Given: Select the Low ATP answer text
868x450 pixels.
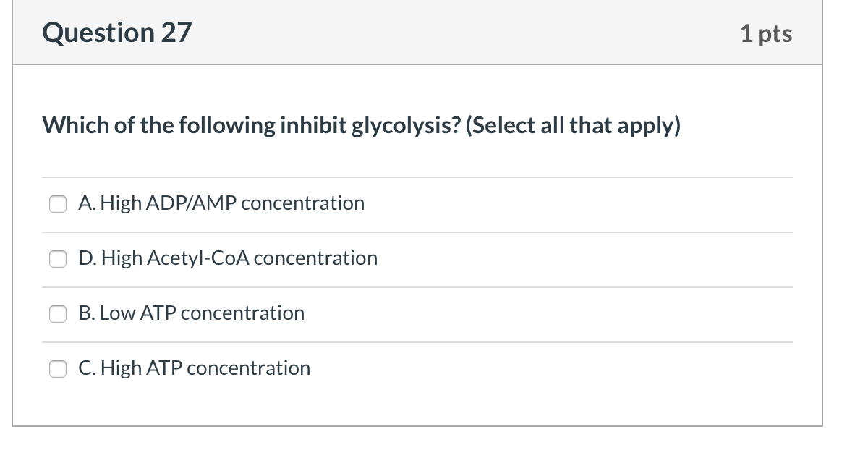Looking at the screenshot, I should point(192,313).
